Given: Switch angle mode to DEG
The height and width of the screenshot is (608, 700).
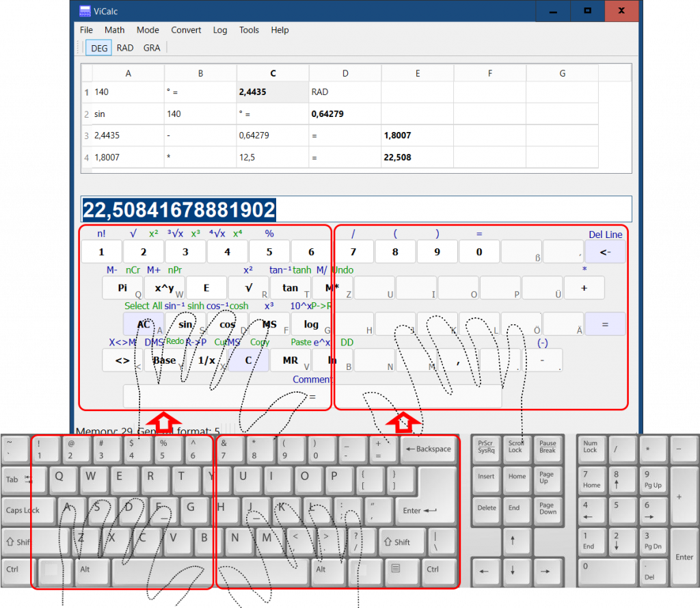Looking at the screenshot, I should pyautogui.click(x=99, y=48).
